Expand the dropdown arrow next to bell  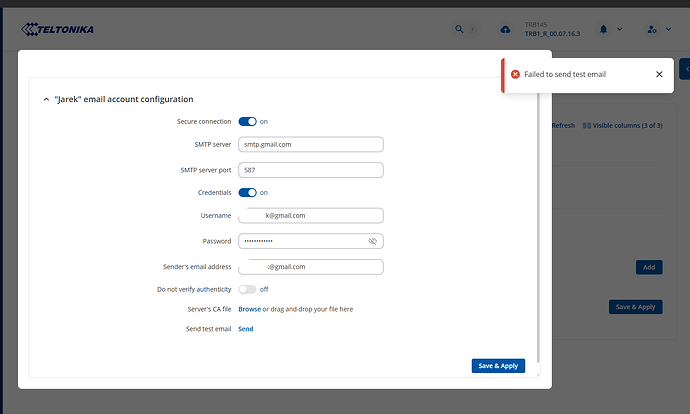point(619,30)
